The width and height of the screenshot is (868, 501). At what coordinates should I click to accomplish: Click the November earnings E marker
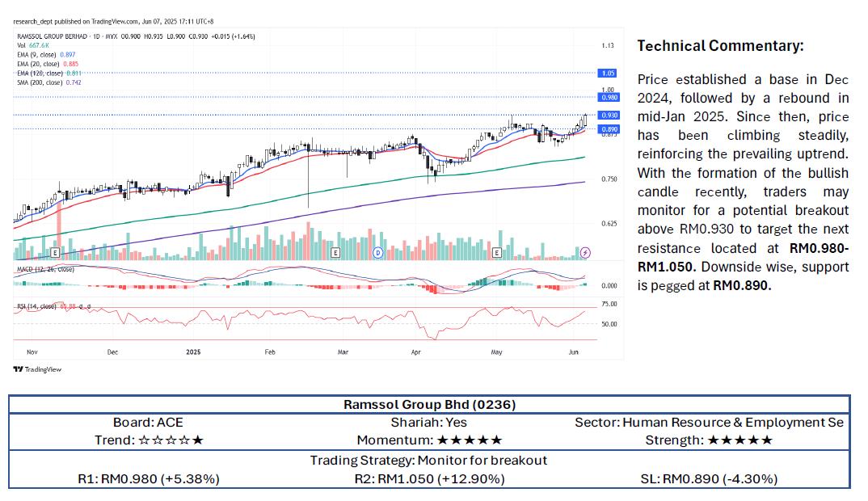55,252
